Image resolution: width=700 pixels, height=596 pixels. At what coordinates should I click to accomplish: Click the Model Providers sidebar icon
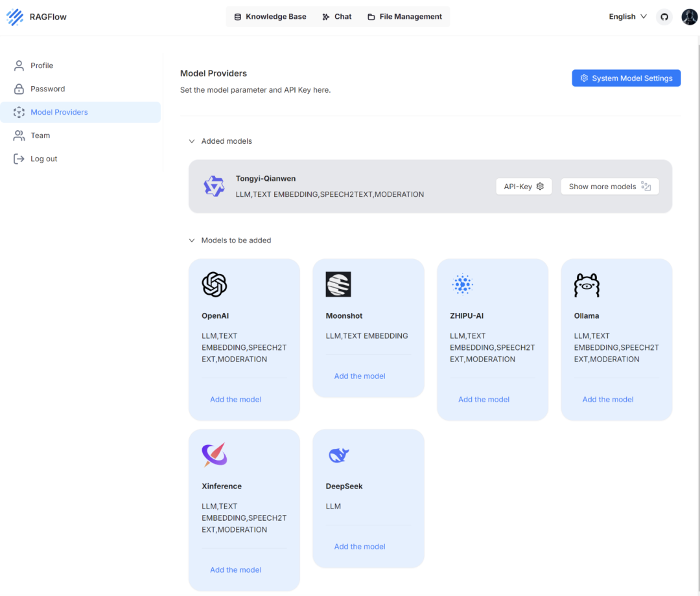(x=19, y=112)
